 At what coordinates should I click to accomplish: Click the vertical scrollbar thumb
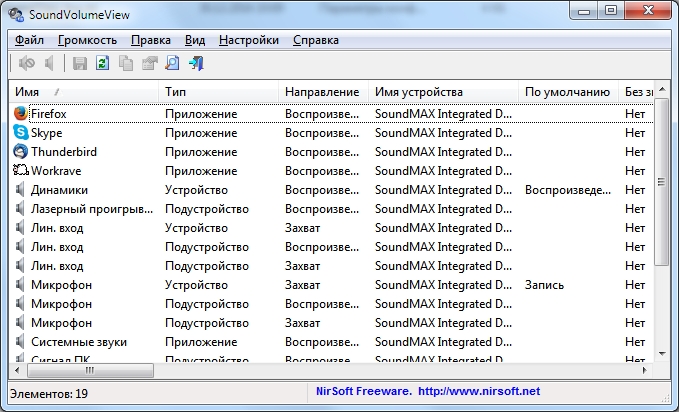pos(662,182)
